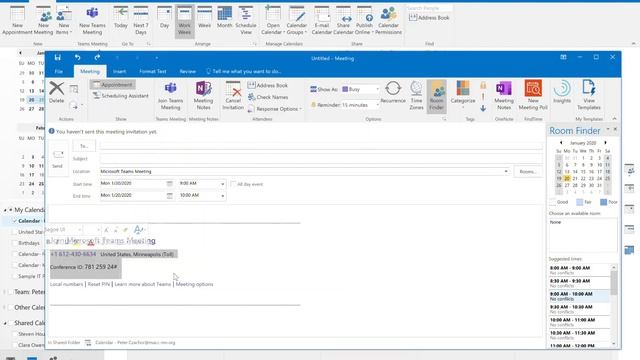Collapse the meeting ribbon with the chevron
The width and height of the screenshot is (640, 360).
pyautogui.click(x=615, y=119)
